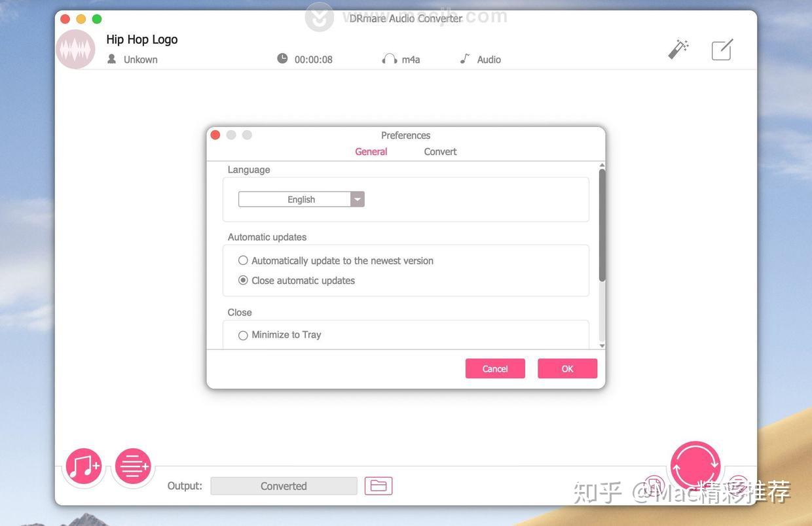Image resolution: width=812 pixels, height=526 pixels.
Task: Click the music note icon beside Audio
Action: pos(465,59)
